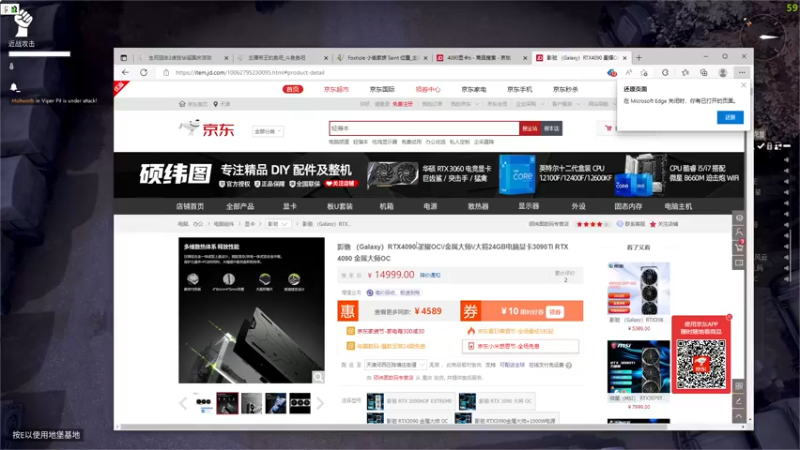Open Edge tab actions menu icon
800x450 pixels.
tap(124, 58)
